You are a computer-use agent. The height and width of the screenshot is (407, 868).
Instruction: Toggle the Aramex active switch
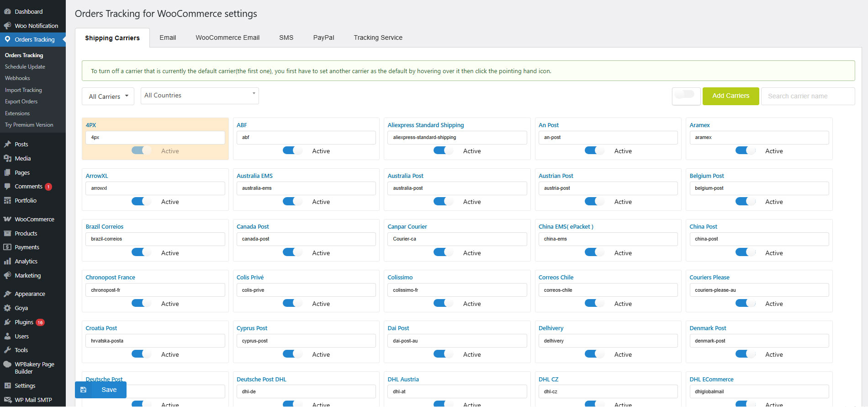[745, 150]
